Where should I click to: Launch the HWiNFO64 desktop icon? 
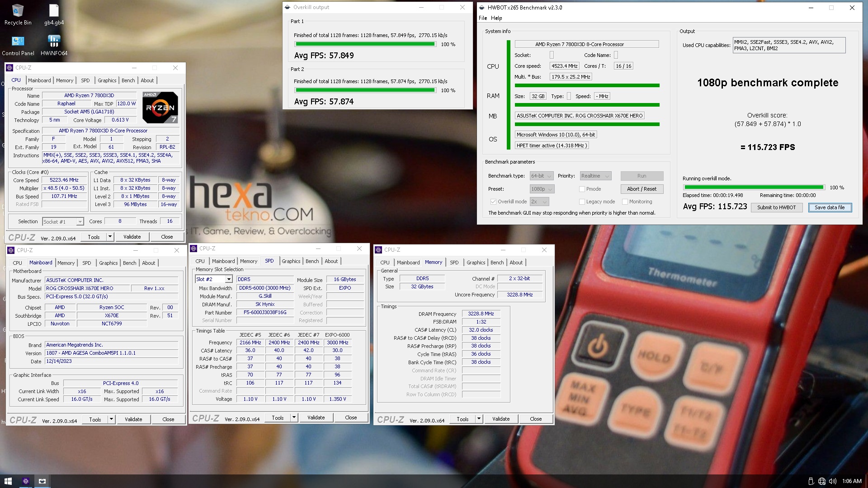pos(54,45)
